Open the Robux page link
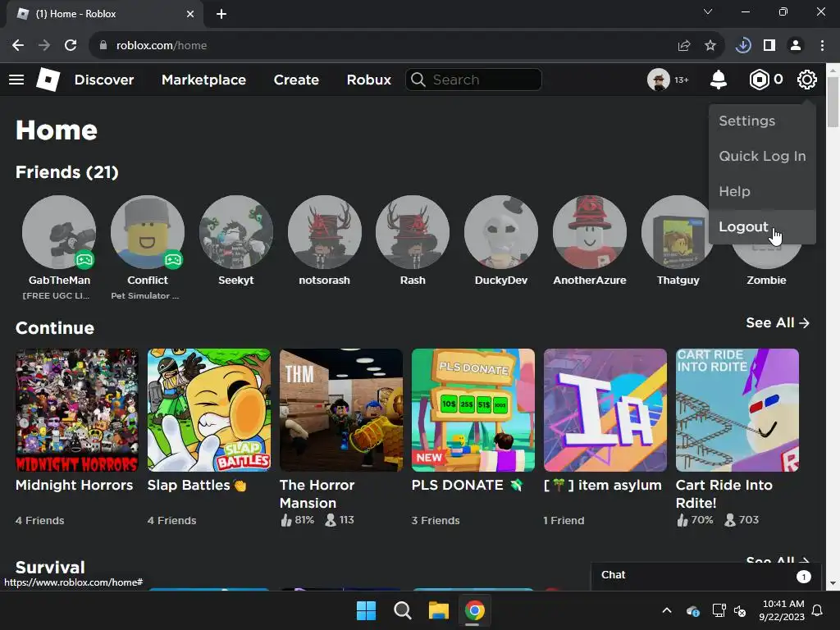Image resolution: width=840 pixels, height=630 pixels. 368,80
